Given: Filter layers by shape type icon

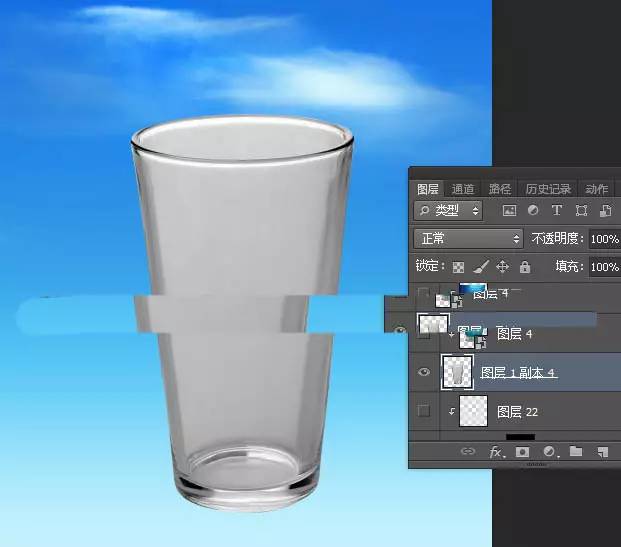Looking at the screenshot, I should (581, 211).
